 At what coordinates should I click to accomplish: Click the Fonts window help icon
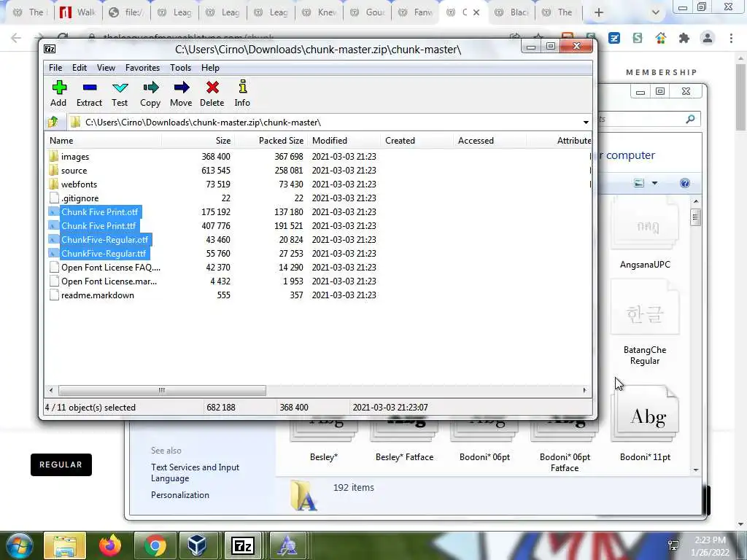pyautogui.click(x=684, y=183)
